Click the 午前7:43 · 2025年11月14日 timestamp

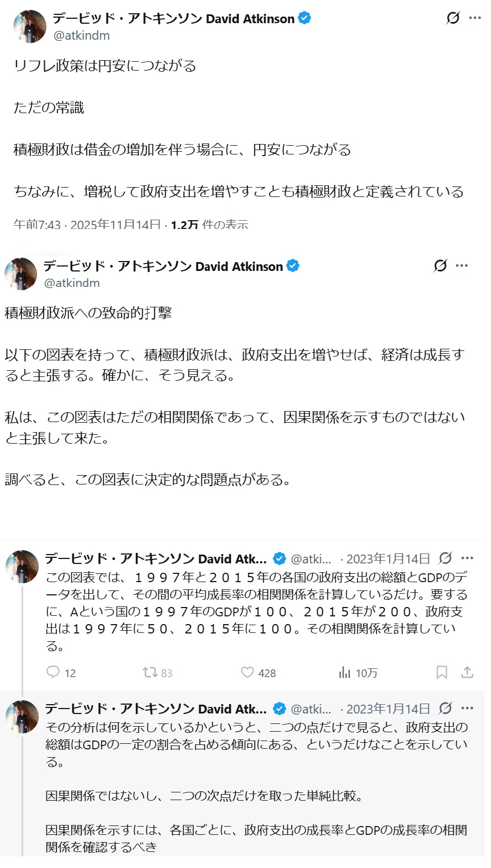(x=87, y=225)
